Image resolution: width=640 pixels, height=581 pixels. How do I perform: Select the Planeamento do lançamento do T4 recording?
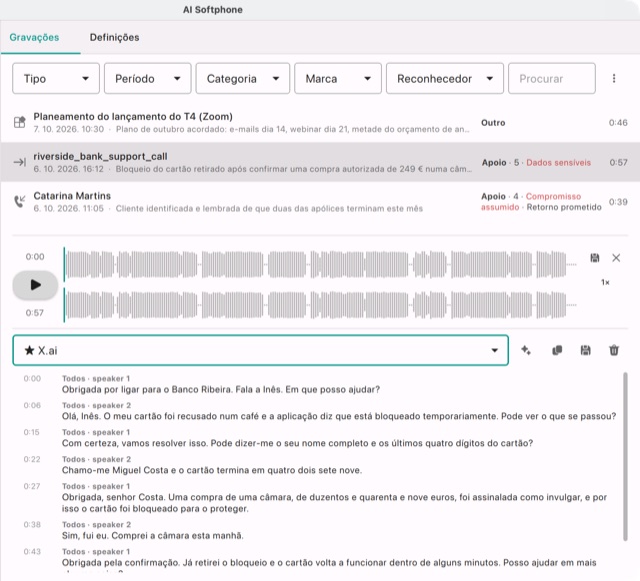pyautogui.click(x=320, y=122)
